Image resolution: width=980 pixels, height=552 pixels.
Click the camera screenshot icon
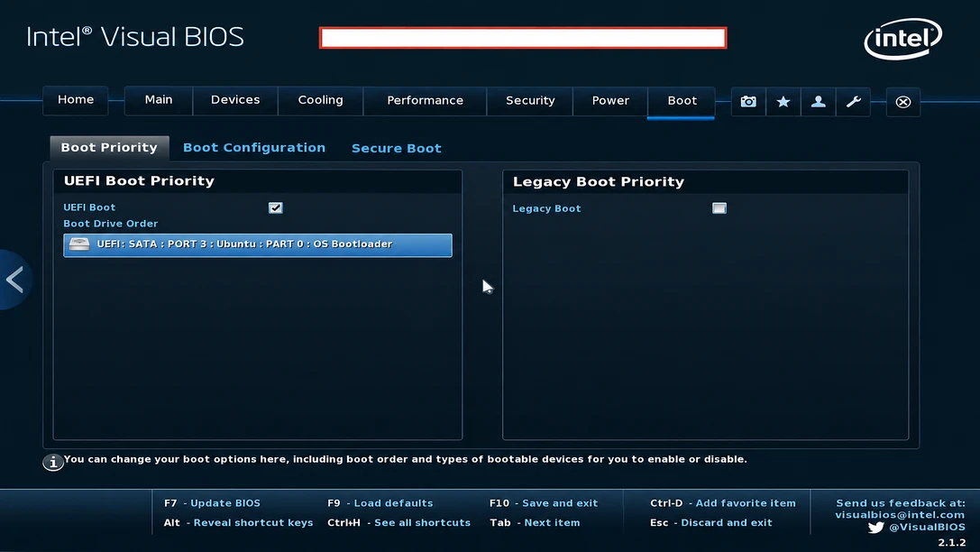coord(748,101)
